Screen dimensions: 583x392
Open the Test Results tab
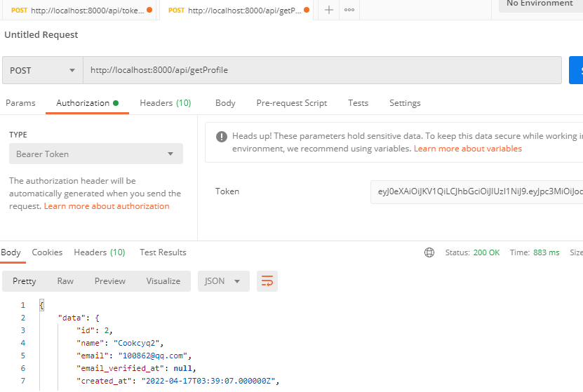163,252
